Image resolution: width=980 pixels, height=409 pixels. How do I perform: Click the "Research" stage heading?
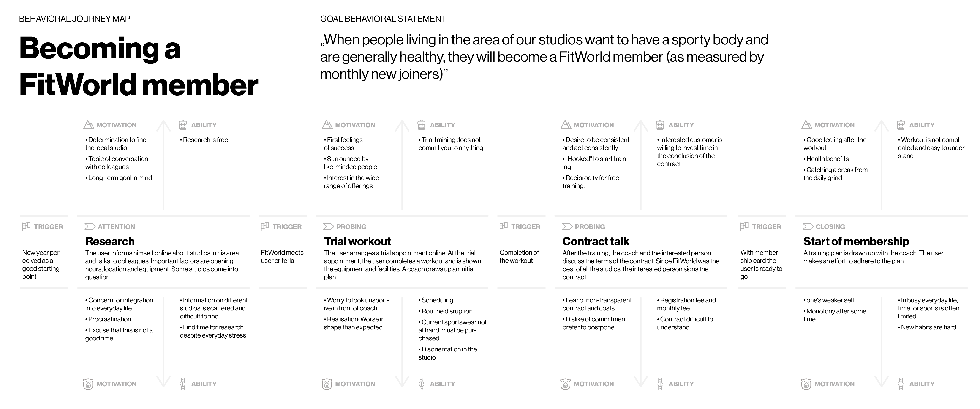110,241
